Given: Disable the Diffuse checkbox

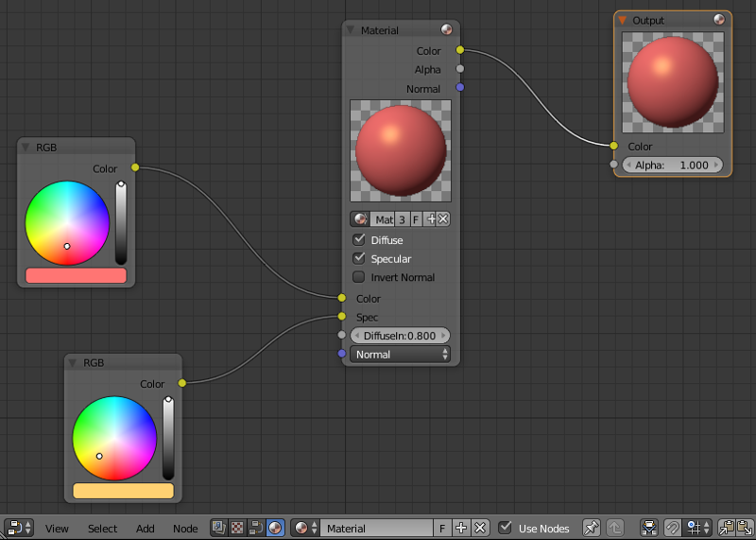Looking at the screenshot, I should click(359, 240).
